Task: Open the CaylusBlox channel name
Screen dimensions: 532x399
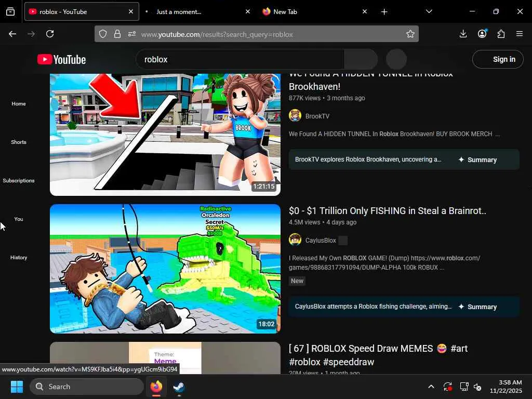Action: click(x=321, y=240)
